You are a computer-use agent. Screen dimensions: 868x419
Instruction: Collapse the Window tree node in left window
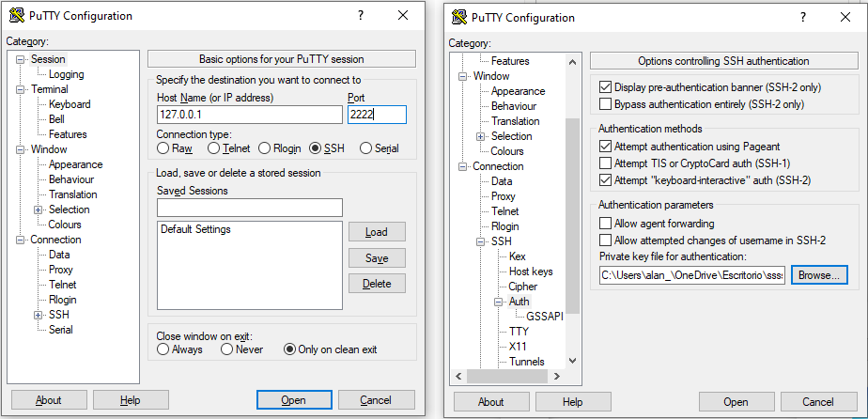click(x=21, y=149)
